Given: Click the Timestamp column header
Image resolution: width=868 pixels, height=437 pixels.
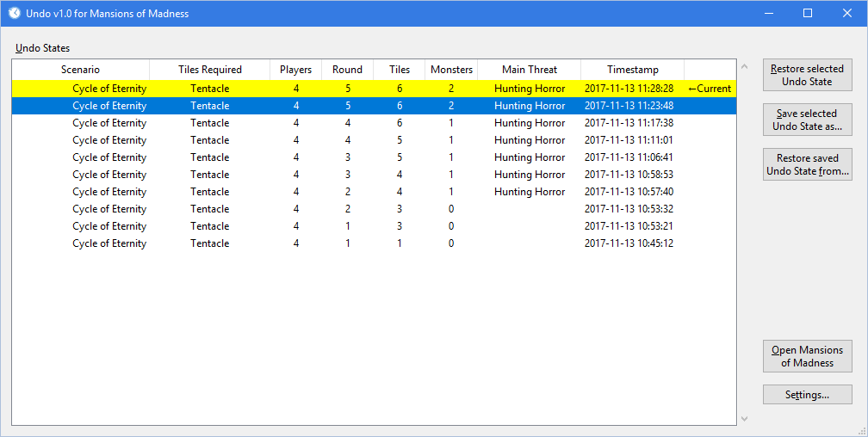Looking at the screenshot, I should click(x=633, y=70).
